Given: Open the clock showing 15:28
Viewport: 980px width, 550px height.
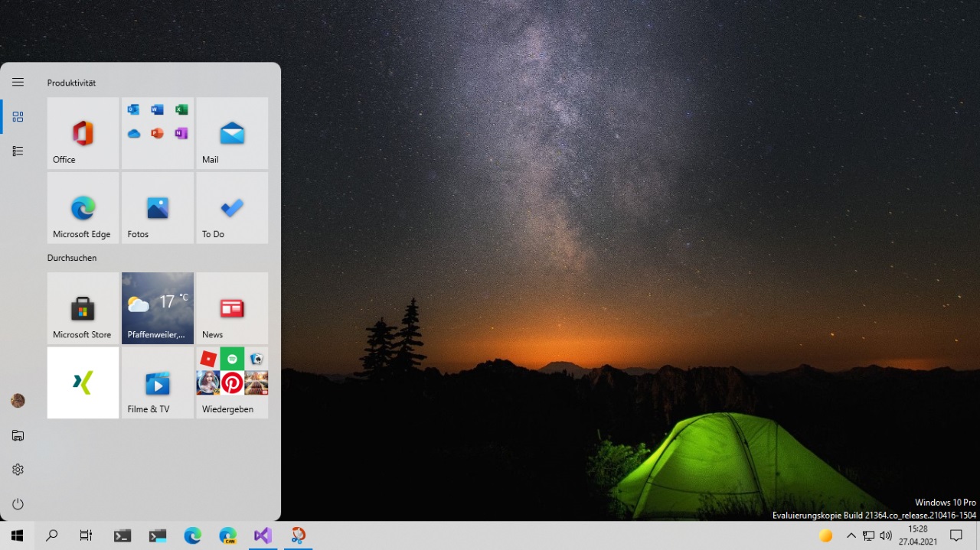Looking at the screenshot, I should tap(917, 535).
